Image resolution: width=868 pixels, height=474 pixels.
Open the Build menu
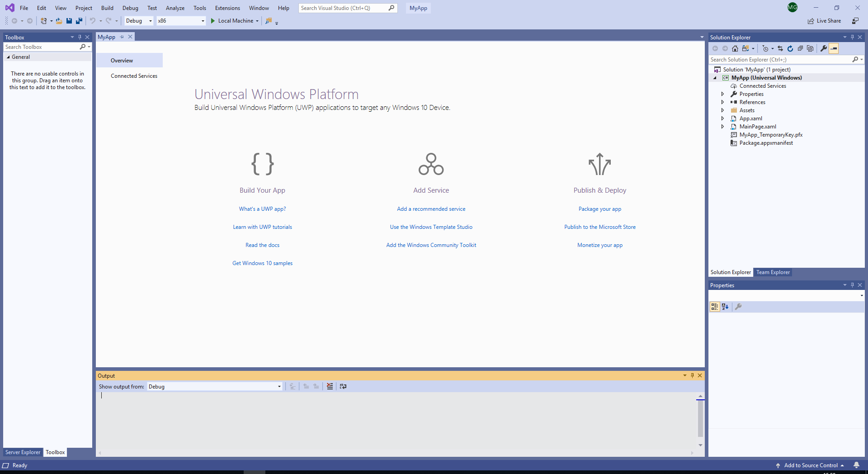click(x=107, y=8)
